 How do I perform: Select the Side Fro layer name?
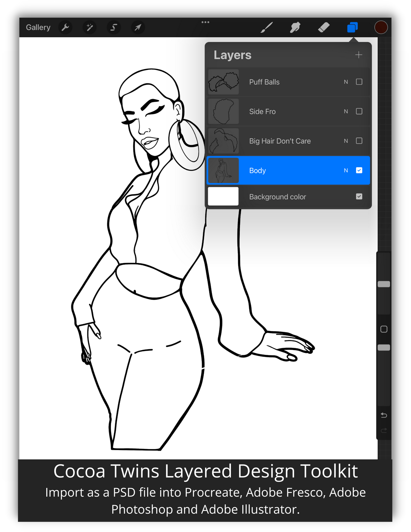pyautogui.click(x=262, y=111)
